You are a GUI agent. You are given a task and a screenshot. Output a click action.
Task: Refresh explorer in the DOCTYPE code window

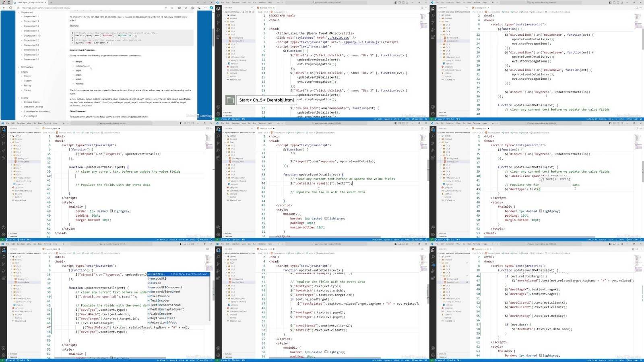(250, 12)
